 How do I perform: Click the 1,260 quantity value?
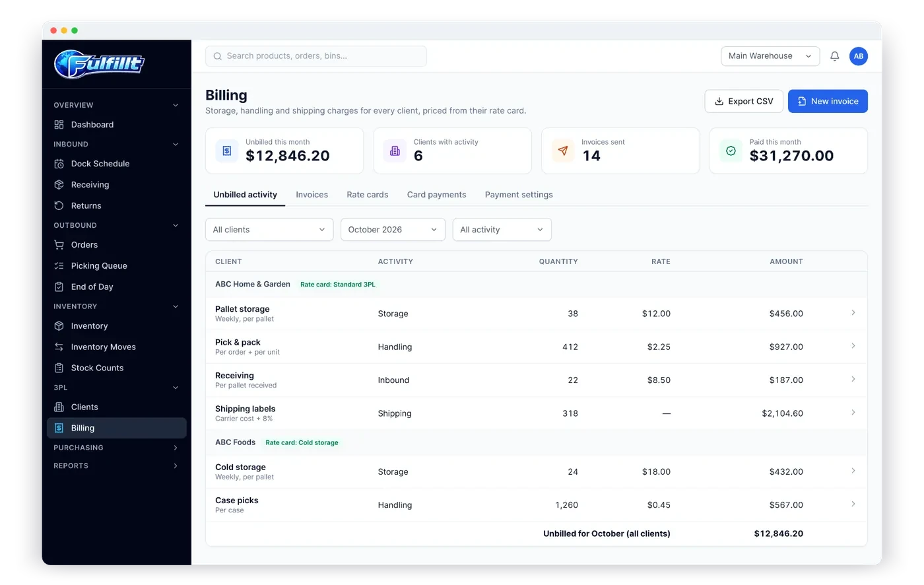pyautogui.click(x=566, y=505)
